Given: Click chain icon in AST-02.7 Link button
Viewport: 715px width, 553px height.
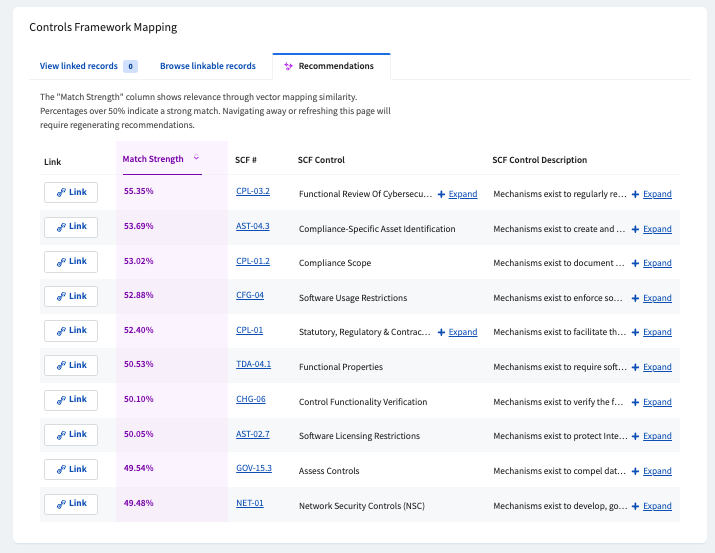Looking at the screenshot, I should coord(61,434).
